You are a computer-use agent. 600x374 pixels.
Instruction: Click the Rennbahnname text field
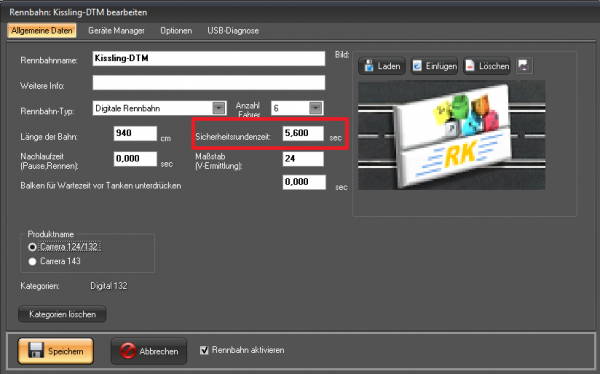[209, 59]
